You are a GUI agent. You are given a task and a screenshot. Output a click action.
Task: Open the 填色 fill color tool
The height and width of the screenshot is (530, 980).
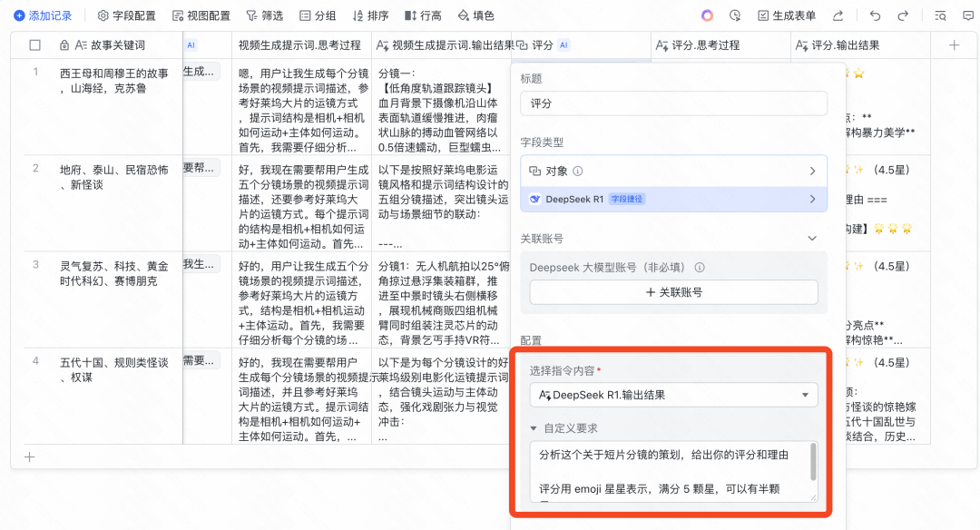coord(476,15)
